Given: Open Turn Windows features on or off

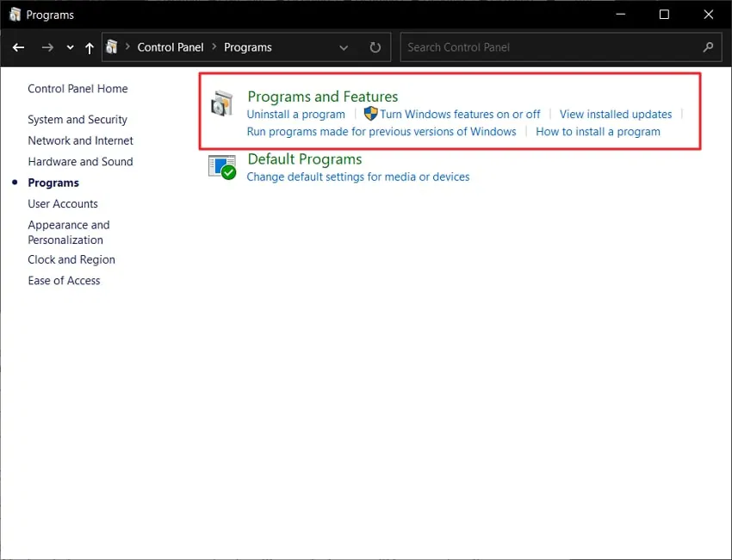Looking at the screenshot, I should click(x=460, y=115).
